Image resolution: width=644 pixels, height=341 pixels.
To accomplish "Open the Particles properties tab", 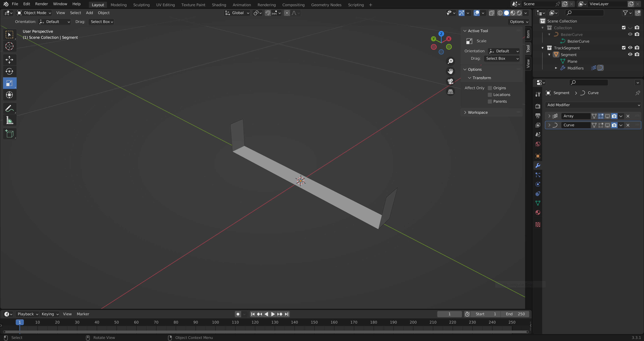I will pos(538,175).
